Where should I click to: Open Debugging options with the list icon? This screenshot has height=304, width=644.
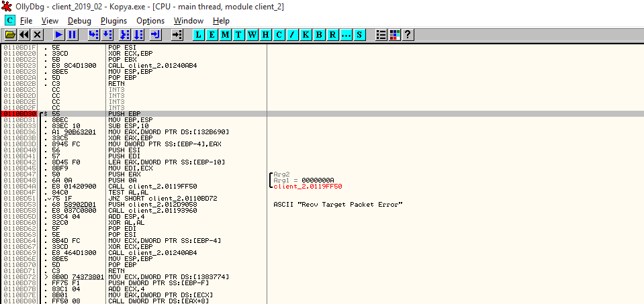coord(381,35)
